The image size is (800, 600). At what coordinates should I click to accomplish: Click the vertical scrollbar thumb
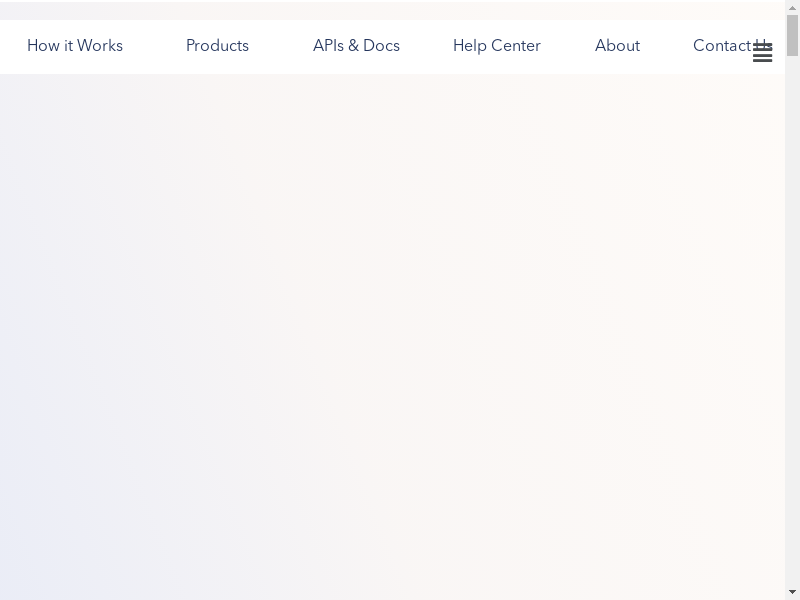pos(792,35)
